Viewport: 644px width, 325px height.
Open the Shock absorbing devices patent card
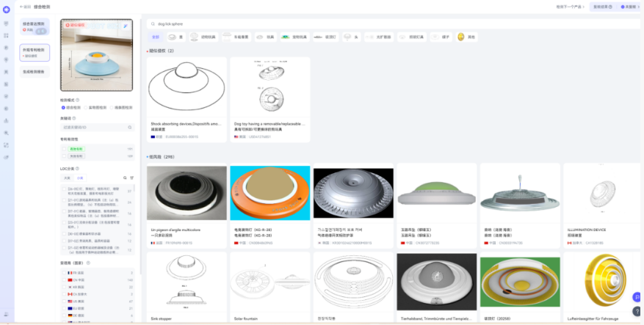(187, 99)
